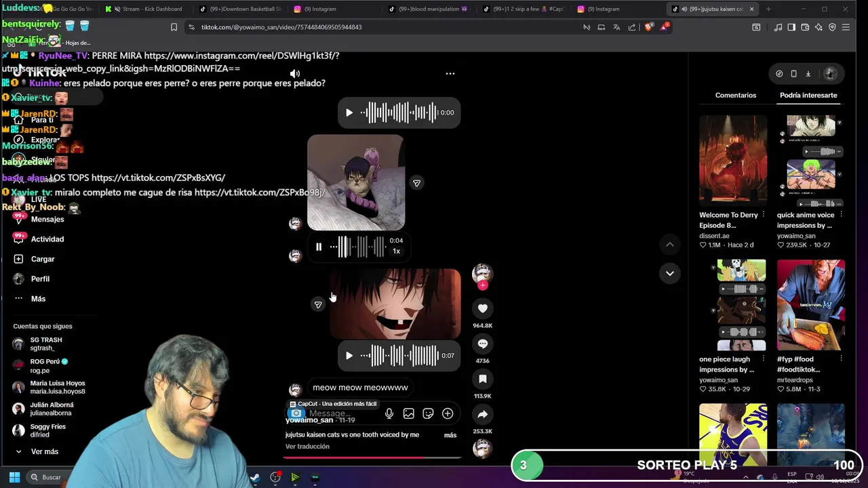Image resolution: width=868 pixels, height=488 pixels.
Task: Open the spinning sound disc at bottom
Action: click(482, 449)
